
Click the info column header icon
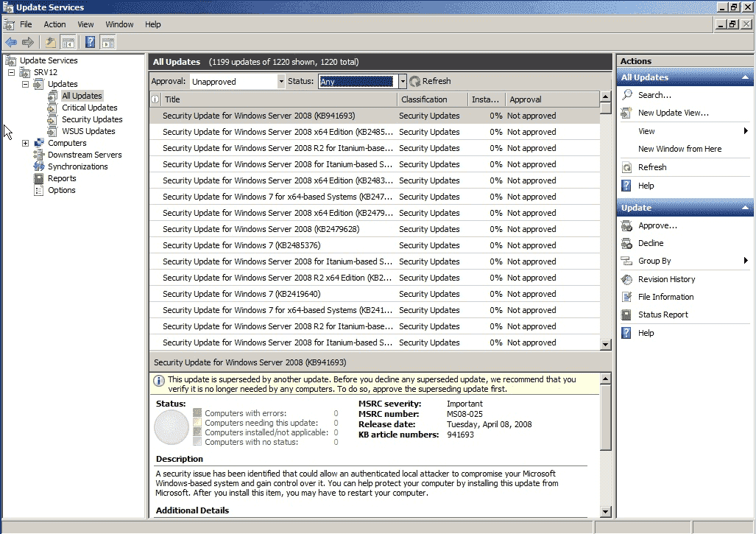pyautogui.click(x=155, y=99)
